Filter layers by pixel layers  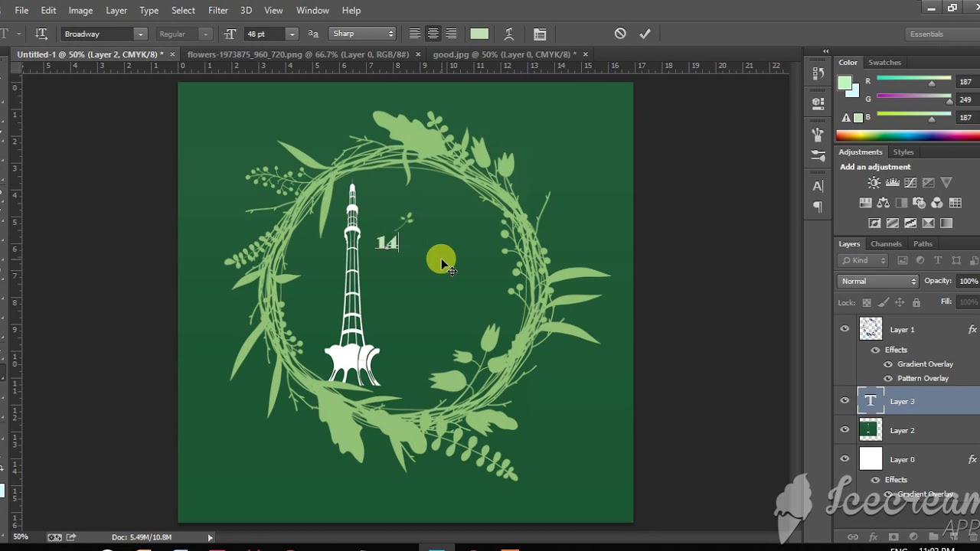click(903, 261)
